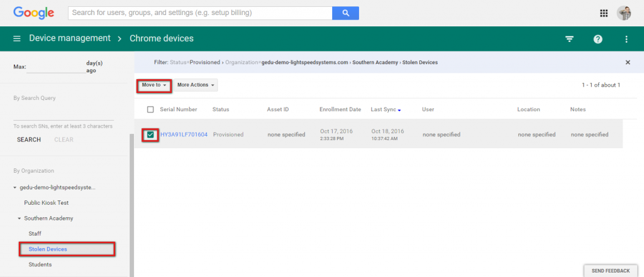This screenshot has width=644, height=277.
Task: Click the Google logo
Action: (34, 13)
